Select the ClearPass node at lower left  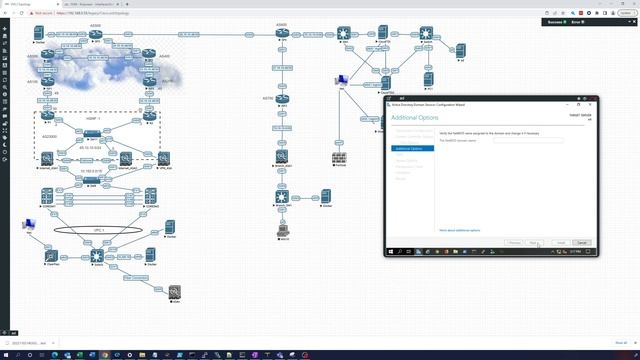tap(51, 256)
